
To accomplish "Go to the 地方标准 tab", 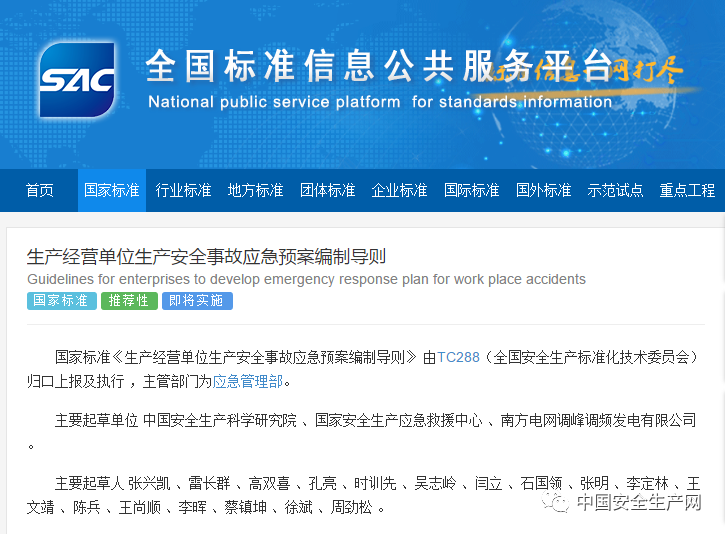I will coord(256,190).
